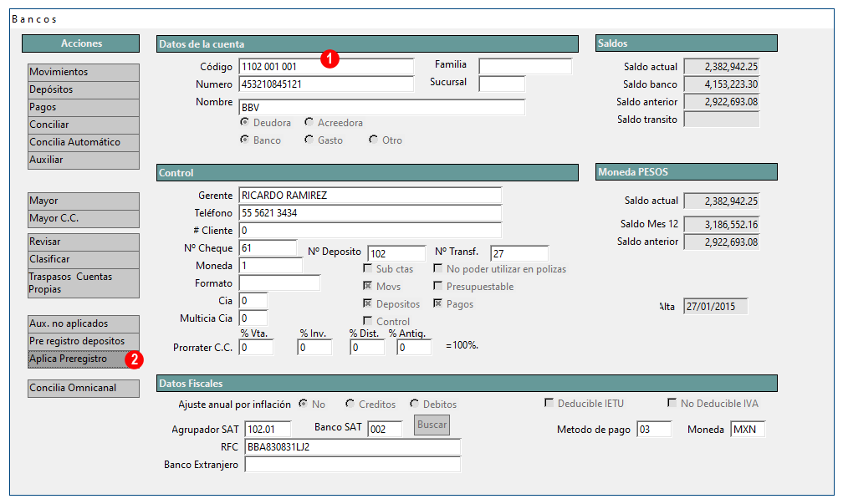The width and height of the screenshot is (843, 504).
Task: Click the Gerente field RICARDO RAMIREZ
Action: click(370, 196)
